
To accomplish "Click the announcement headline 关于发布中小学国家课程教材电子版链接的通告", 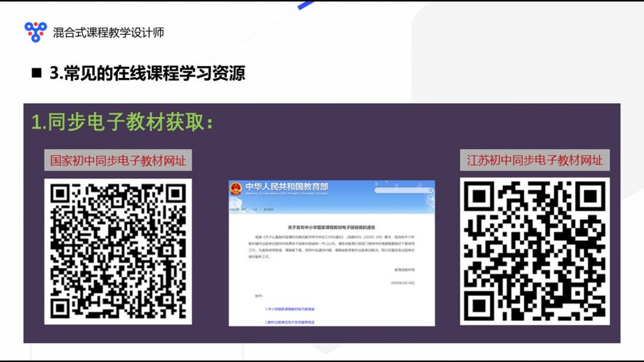I will click(332, 227).
